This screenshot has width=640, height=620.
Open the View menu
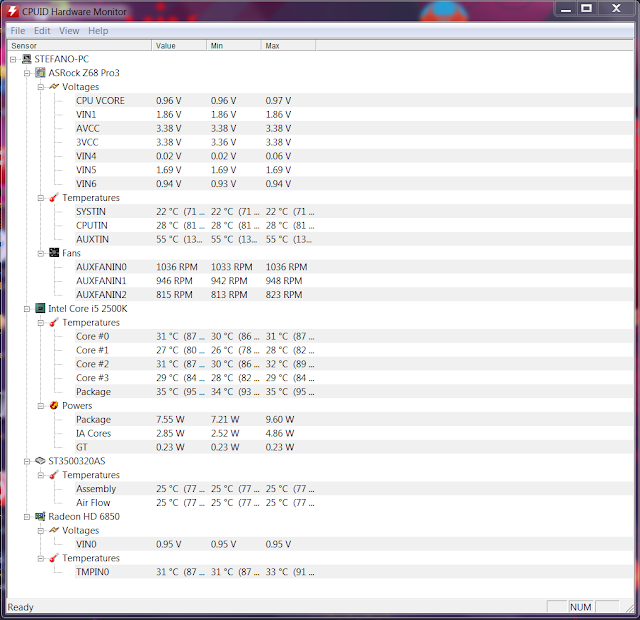[69, 31]
